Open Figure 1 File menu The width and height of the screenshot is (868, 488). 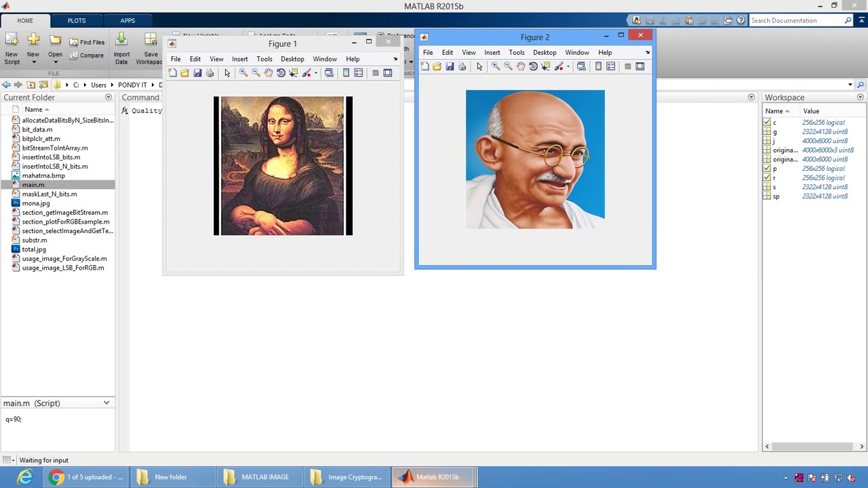[176, 59]
